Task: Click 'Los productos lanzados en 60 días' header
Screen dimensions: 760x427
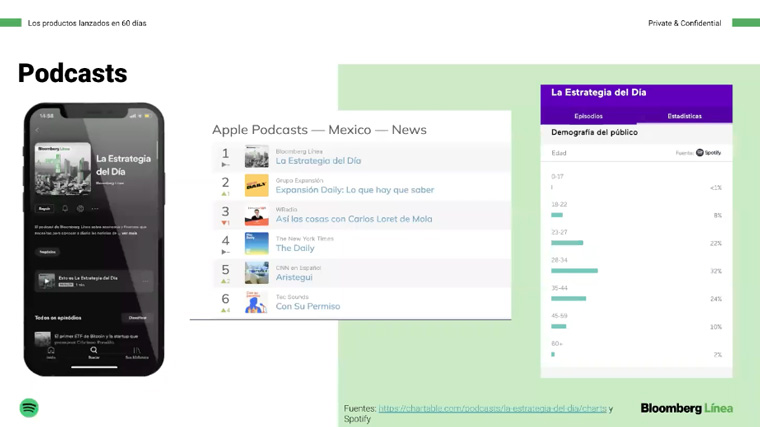Action: pos(87,23)
